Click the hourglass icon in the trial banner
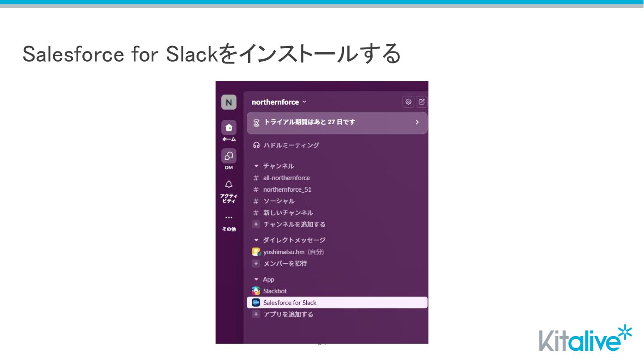 (256, 122)
